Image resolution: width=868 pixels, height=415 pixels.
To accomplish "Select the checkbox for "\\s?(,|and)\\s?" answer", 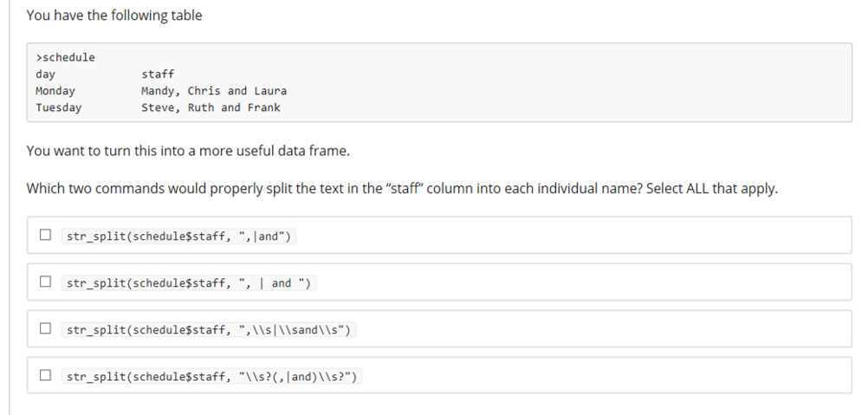I will coord(45,376).
